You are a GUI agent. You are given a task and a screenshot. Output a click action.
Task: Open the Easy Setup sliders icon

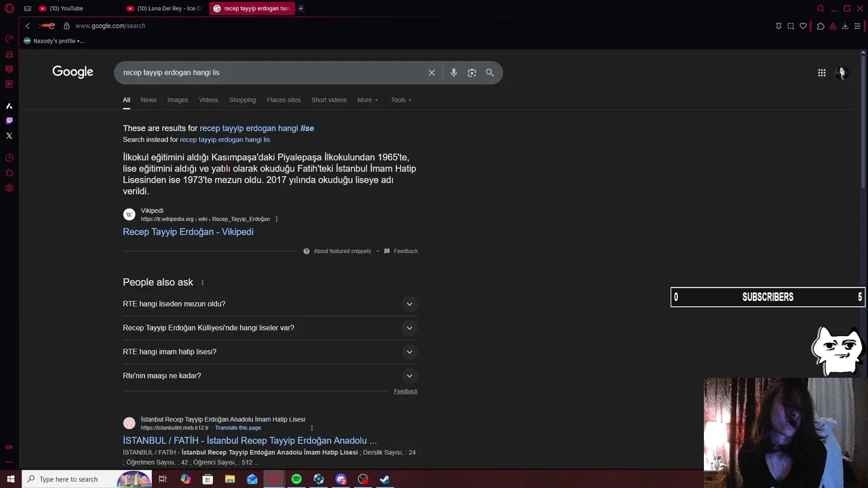click(x=857, y=26)
